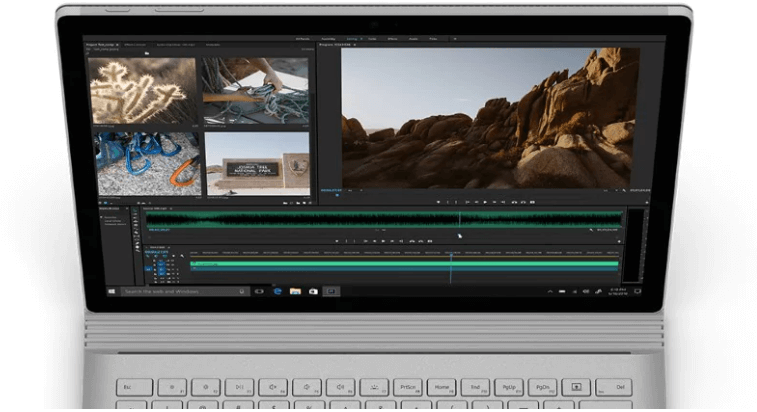The width and height of the screenshot is (757, 412).
Task: Click the Windows Start button
Action: tap(113, 291)
